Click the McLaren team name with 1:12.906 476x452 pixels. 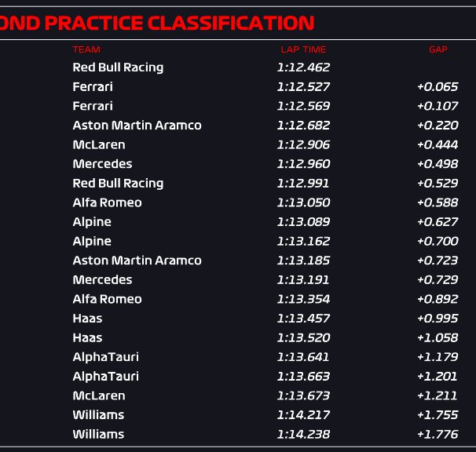99,144
